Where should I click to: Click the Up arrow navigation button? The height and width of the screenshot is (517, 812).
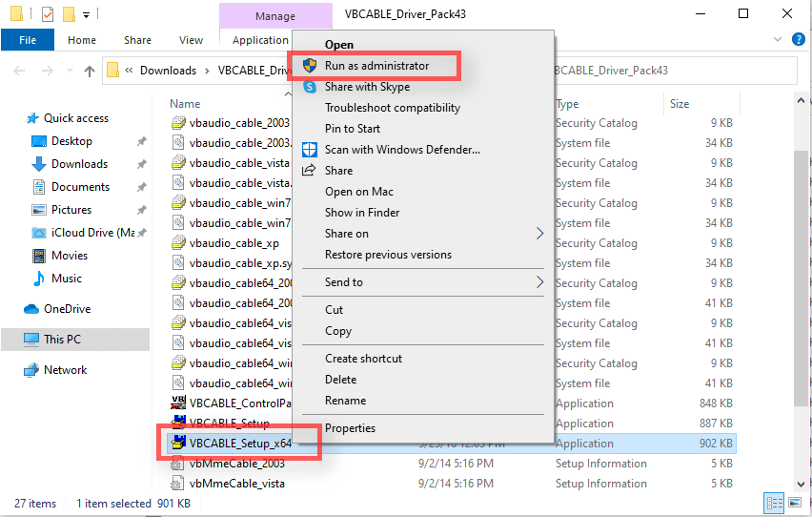90,71
